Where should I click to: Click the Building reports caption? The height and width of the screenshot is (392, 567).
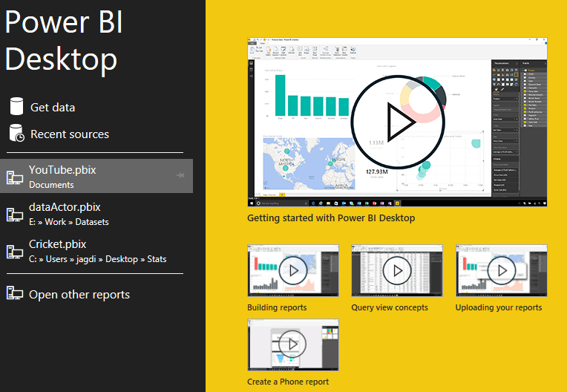point(277,307)
